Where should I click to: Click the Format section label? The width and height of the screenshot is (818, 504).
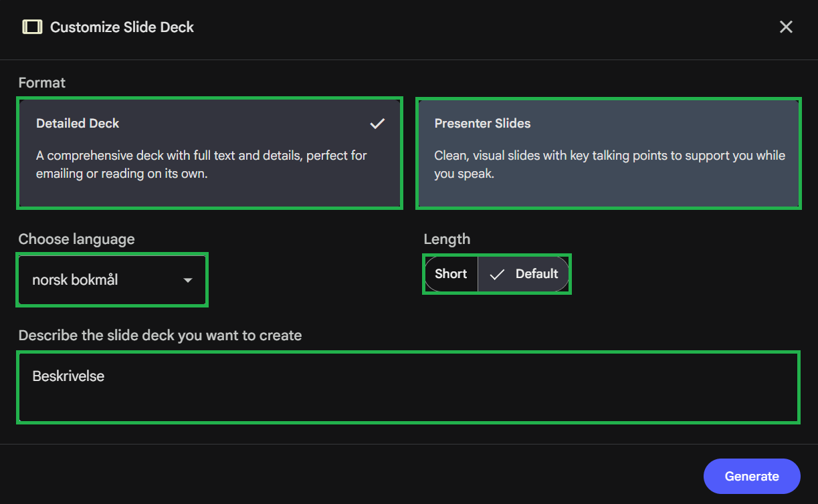click(x=42, y=83)
